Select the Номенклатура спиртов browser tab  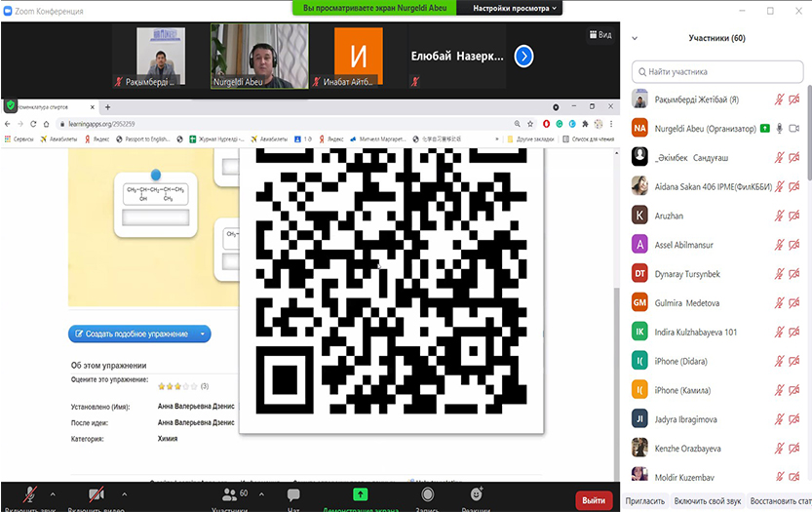[x=49, y=107]
